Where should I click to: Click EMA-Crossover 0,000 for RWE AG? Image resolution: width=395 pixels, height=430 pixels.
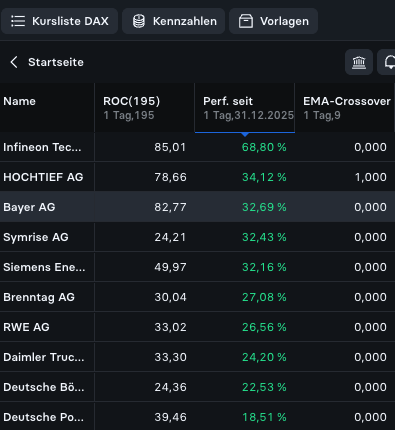click(370, 327)
